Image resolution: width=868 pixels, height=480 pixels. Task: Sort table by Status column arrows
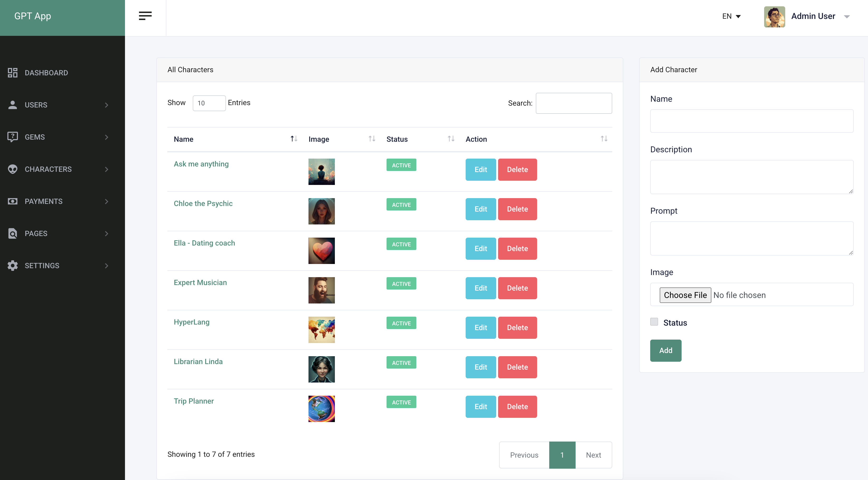coord(451,139)
